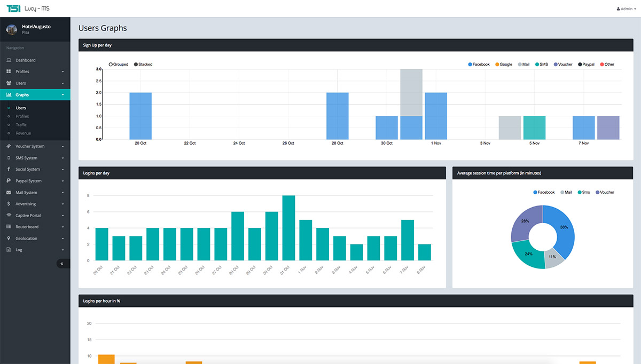Toggle Mail in session-time legend
Screen dimensions: 641x364
coord(566,192)
